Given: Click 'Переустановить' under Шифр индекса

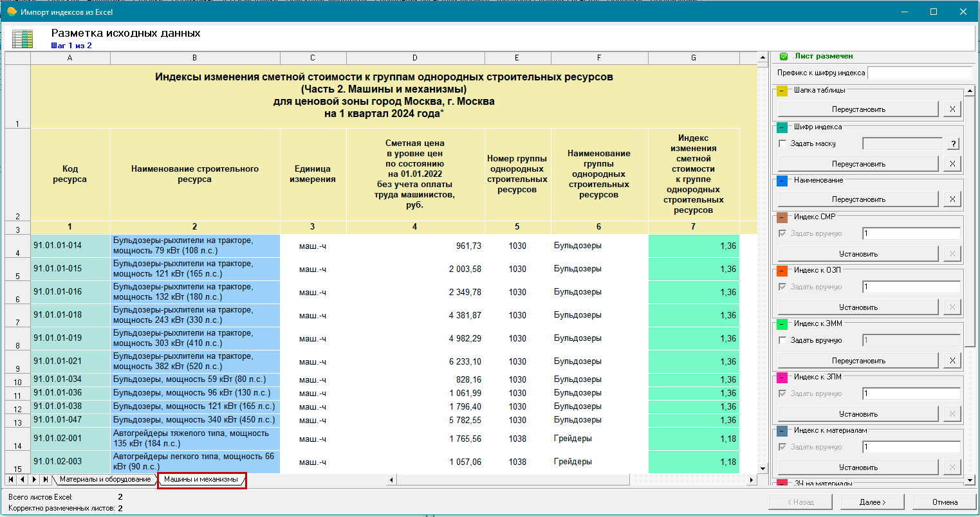Looking at the screenshot, I should pyautogui.click(x=858, y=164).
